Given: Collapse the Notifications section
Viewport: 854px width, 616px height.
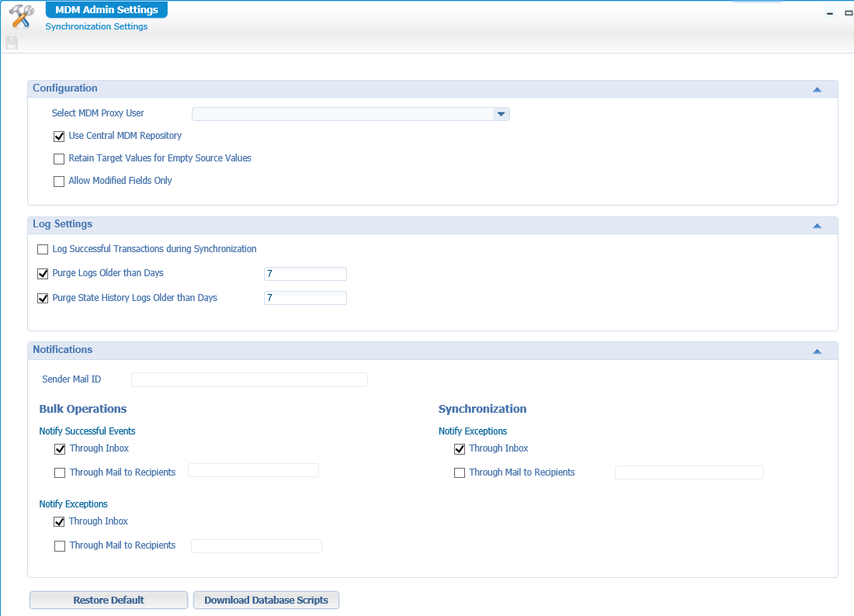Looking at the screenshot, I should tap(817, 351).
